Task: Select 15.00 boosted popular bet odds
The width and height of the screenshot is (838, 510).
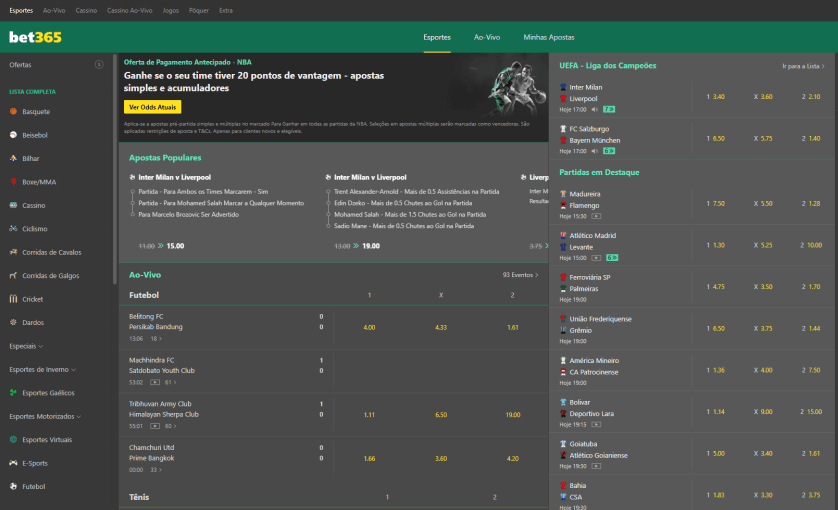Action: (175, 246)
